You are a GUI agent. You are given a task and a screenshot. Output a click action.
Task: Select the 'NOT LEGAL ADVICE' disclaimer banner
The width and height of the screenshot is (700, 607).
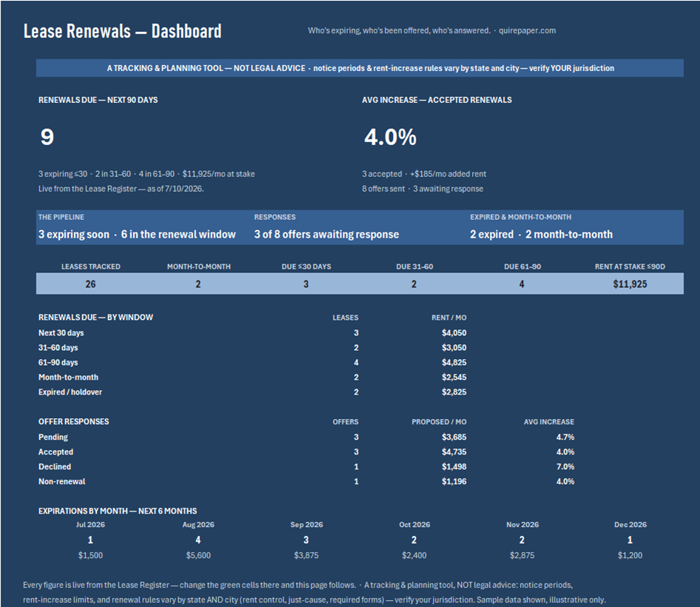(x=360, y=68)
